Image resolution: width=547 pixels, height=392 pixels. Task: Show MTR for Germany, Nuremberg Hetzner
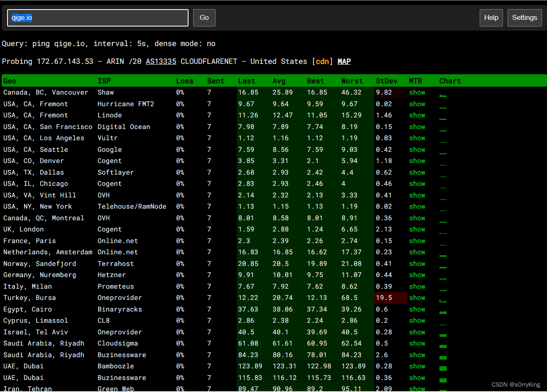[417, 275]
